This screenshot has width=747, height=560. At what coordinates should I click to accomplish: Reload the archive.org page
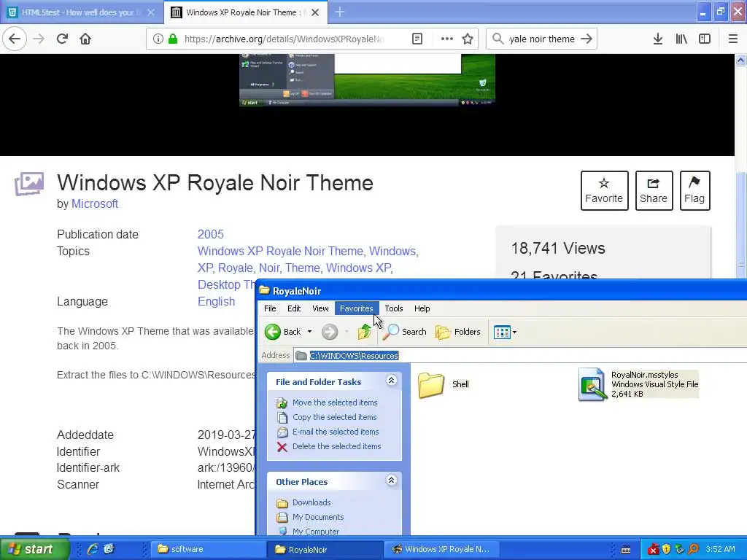[63, 39]
